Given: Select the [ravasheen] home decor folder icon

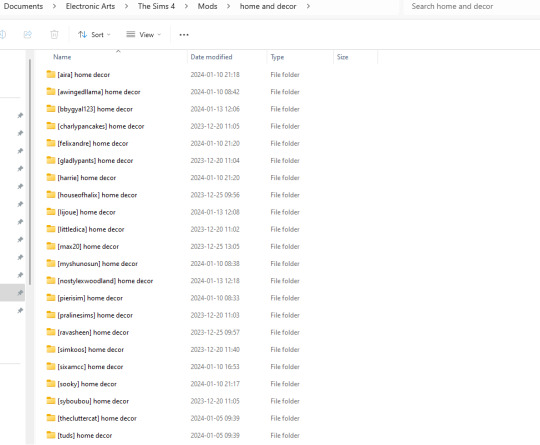Looking at the screenshot, I should (x=51, y=332).
